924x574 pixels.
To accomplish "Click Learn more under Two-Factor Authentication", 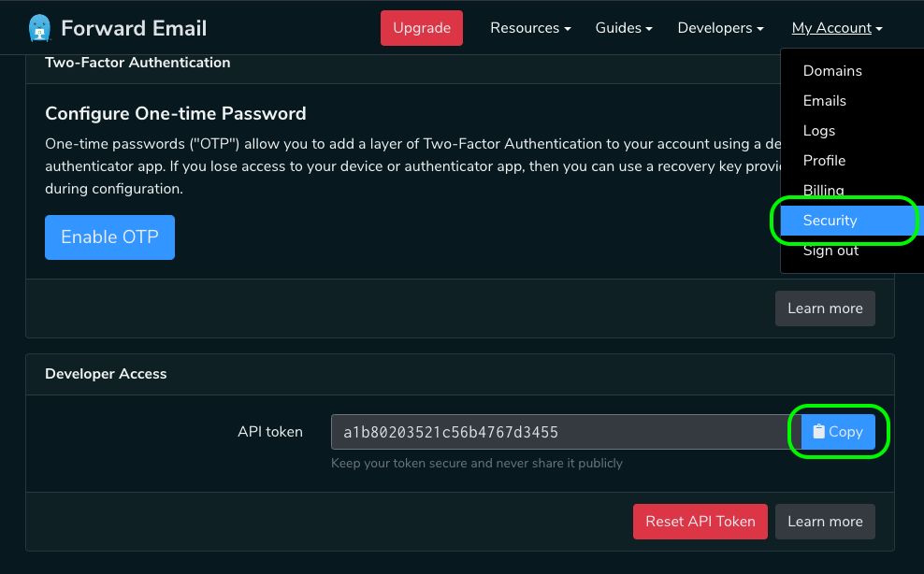I will tap(825, 309).
